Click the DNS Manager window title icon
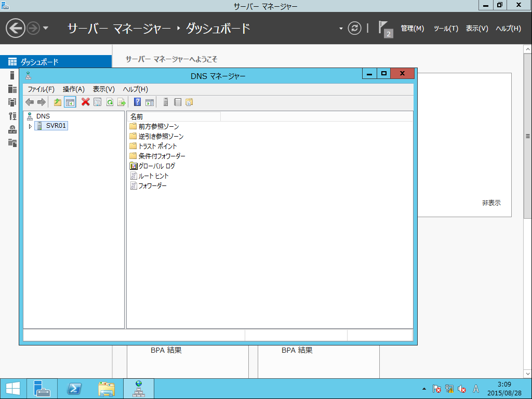 click(x=28, y=75)
